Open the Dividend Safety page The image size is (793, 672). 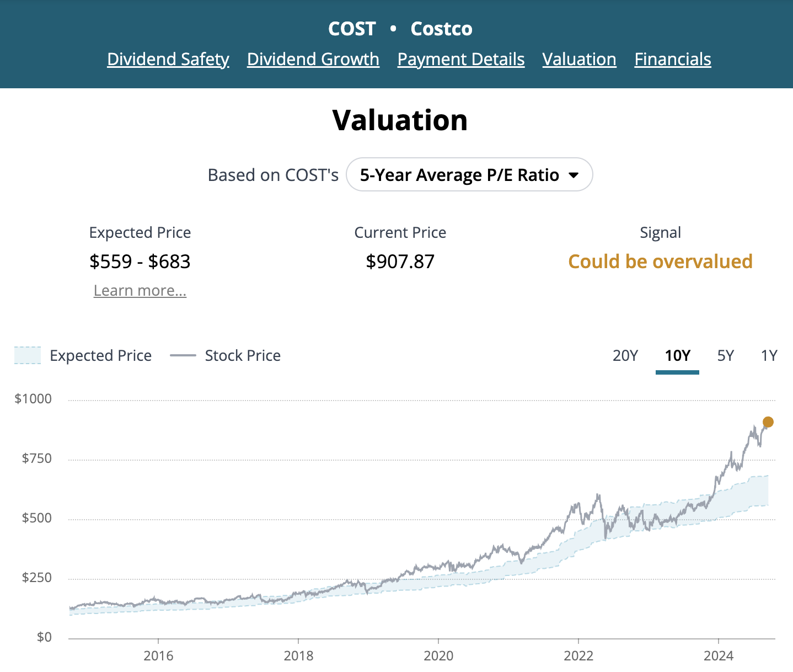pyautogui.click(x=168, y=59)
